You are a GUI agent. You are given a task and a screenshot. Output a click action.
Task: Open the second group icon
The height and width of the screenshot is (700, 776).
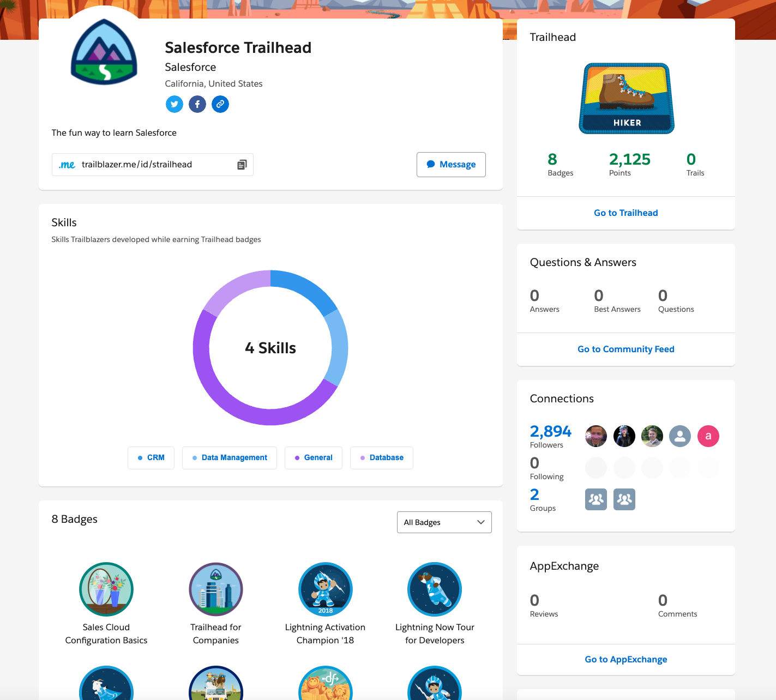point(624,499)
